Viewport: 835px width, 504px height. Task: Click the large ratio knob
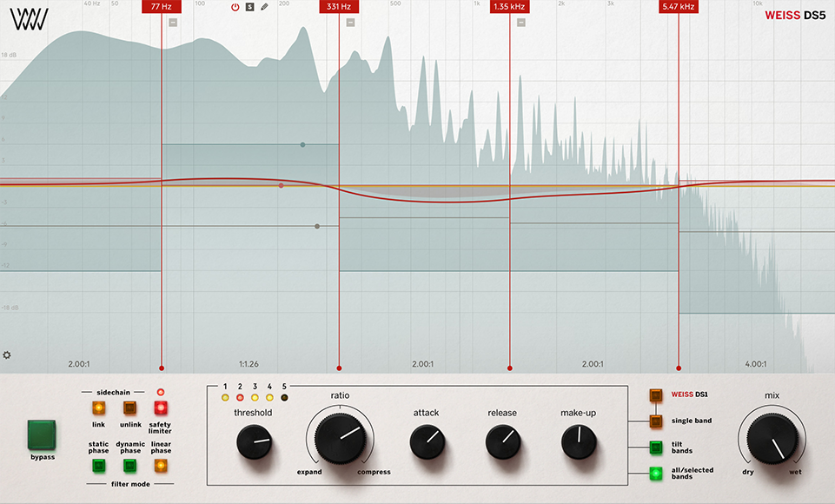tap(341, 438)
